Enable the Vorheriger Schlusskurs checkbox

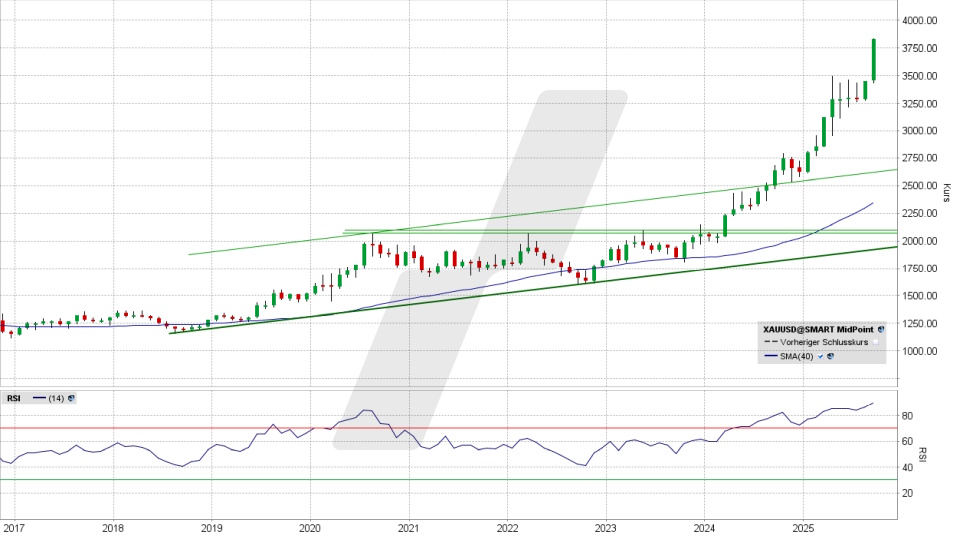875,342
